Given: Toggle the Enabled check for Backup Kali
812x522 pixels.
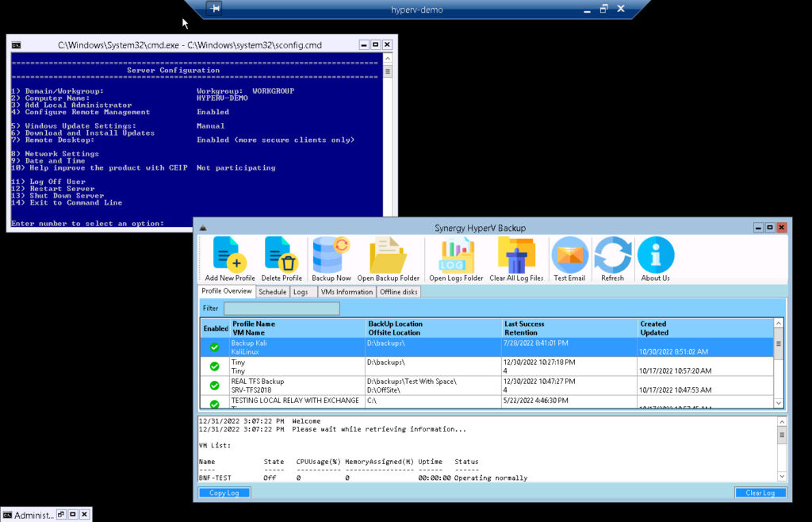Looking at the screenshot, I should (x=213, y=347).
